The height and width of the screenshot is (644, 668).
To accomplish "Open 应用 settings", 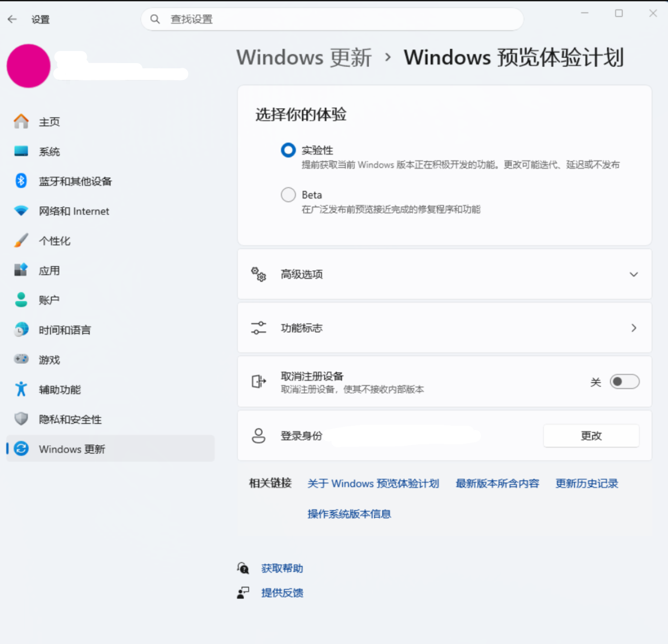I will coord(110,270).
